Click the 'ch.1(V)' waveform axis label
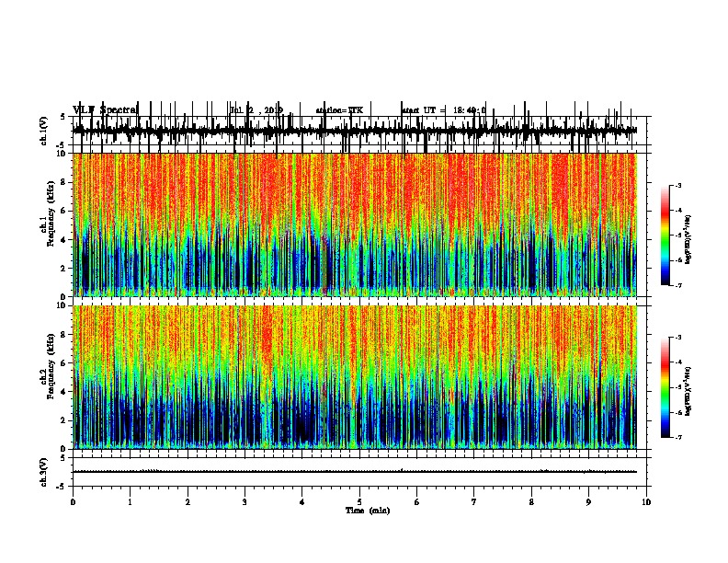Image resolution: width=728 pixels, height=563 pixels. click(43, 131)
